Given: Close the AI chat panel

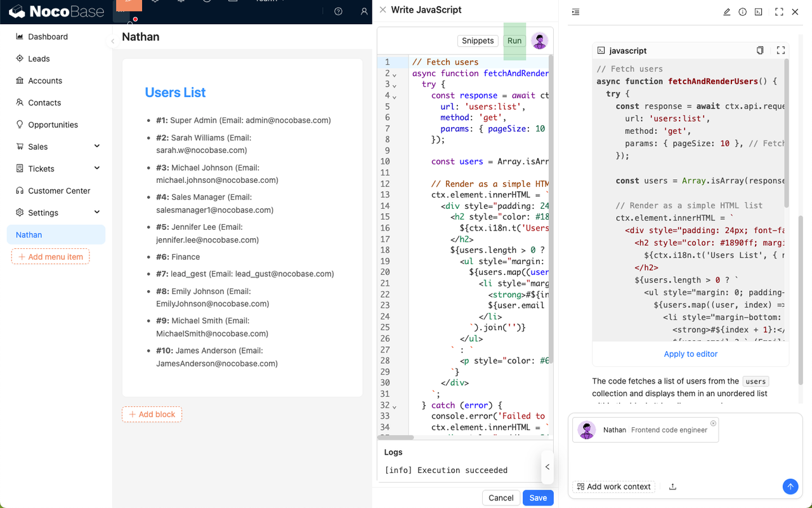Looking at the screenshot, I should coord(795,12).
